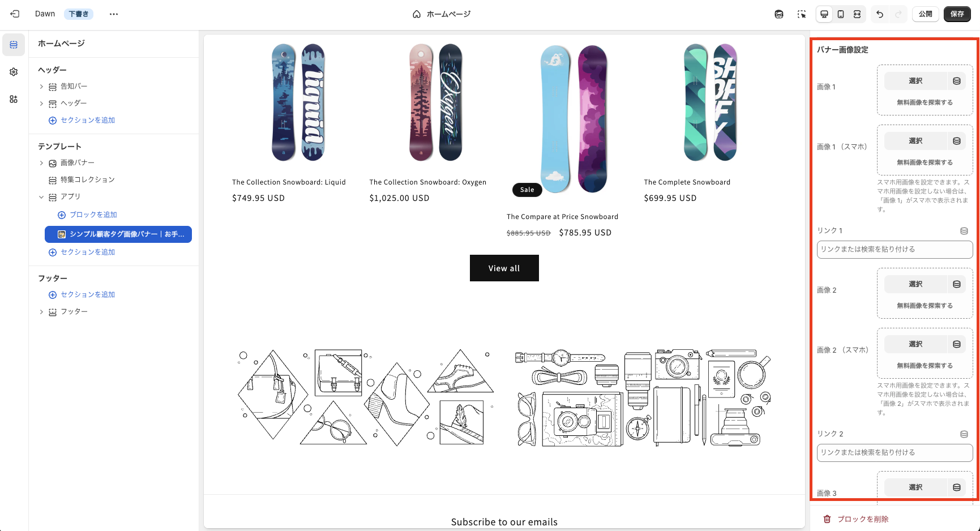The width and height of the screenshot is (980, 531).
Task: Click ブロックを削除 to delete the block
Action: (x=857, y=519)
